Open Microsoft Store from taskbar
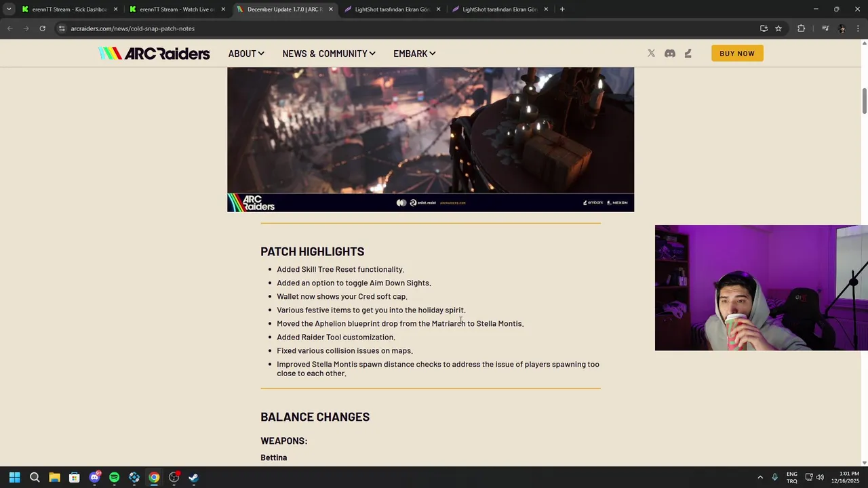 point(75,477)
